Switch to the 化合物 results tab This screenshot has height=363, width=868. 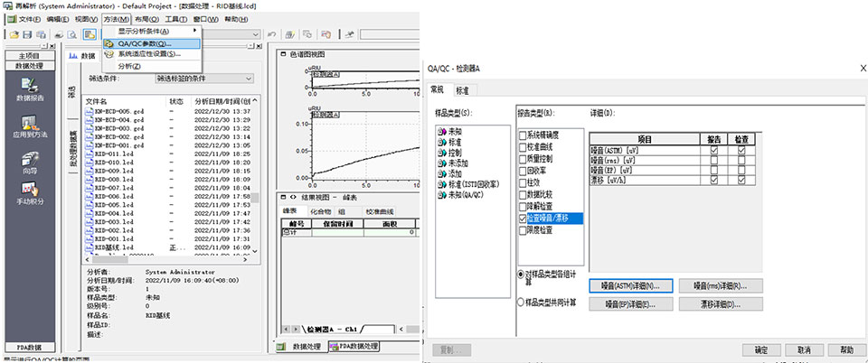point(320,210)
